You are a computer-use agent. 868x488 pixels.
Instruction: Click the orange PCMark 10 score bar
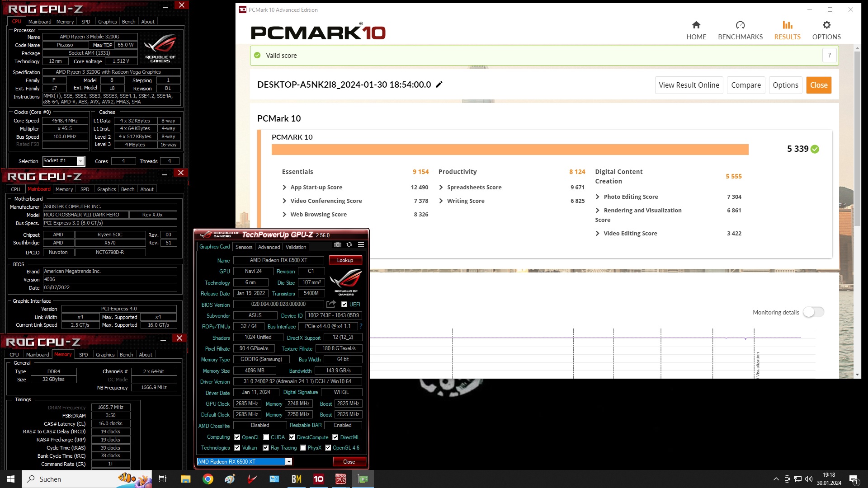[510, 149]
